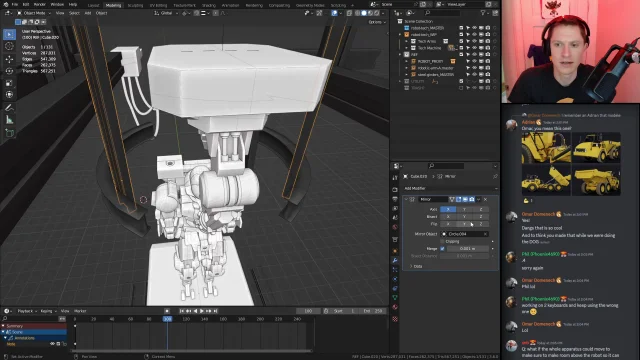Select the Cursor tool in the toolbar
The height and width of the screenshot is (360, 640).
tap(9, 47)
